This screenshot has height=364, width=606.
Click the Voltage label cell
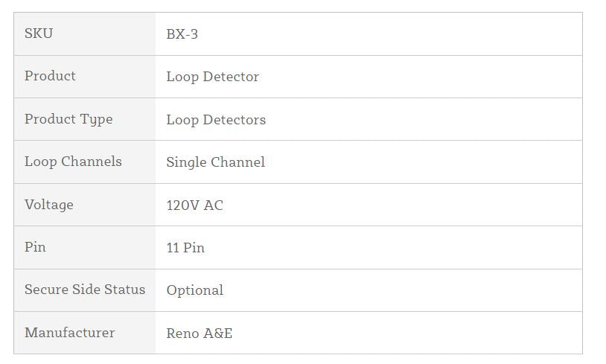pyautogui.click(x=49, y=205)
